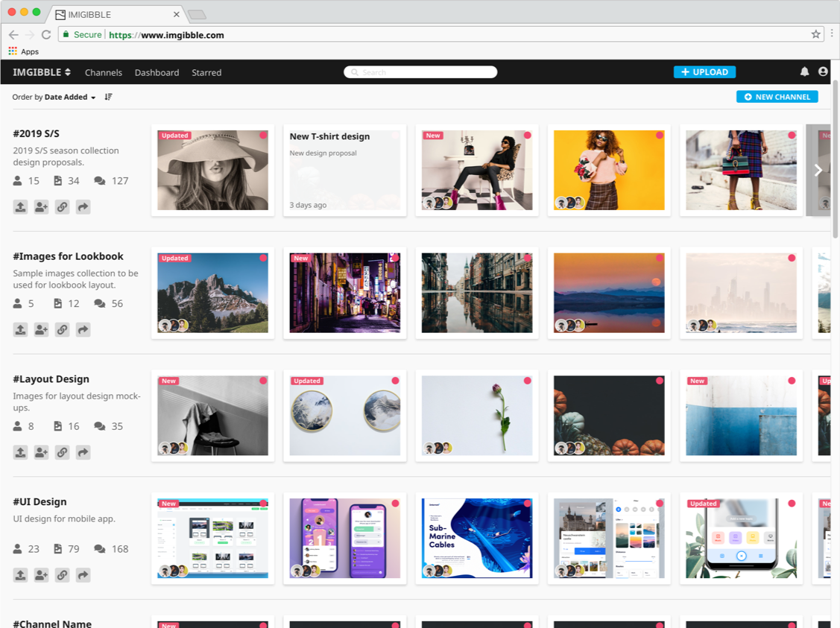Open the Channels nav item
Image resolution: width=840 pixels, height=628 pixels.
click(x=104, y=72)
